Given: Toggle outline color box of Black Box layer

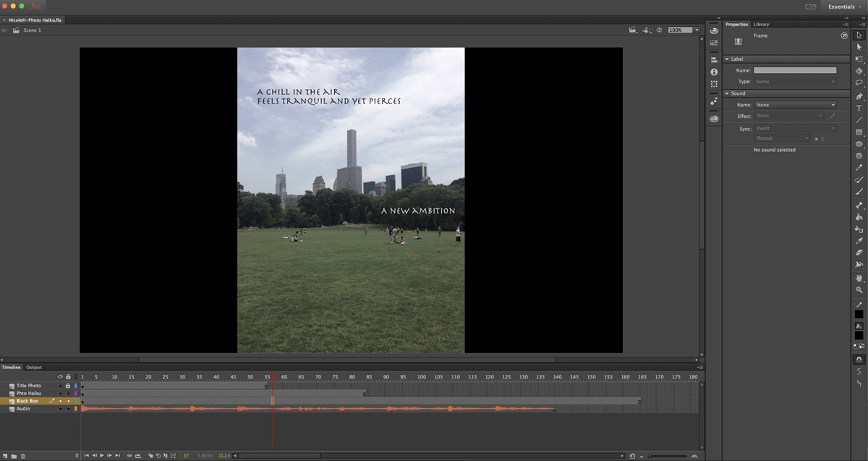Looking at the screenshot, I should [x=75, y=401].
